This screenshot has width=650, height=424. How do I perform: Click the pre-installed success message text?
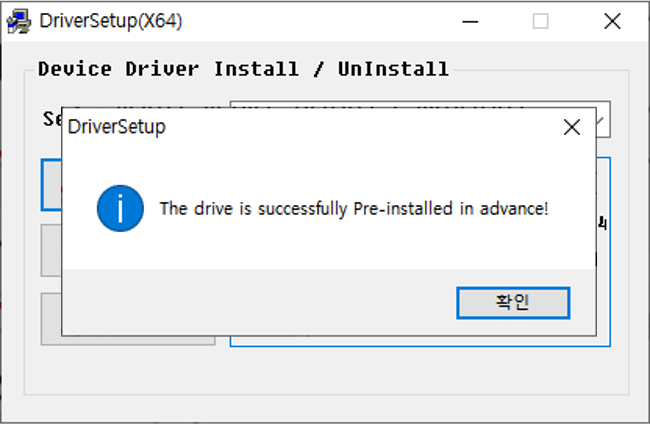(x=354, y=208)
